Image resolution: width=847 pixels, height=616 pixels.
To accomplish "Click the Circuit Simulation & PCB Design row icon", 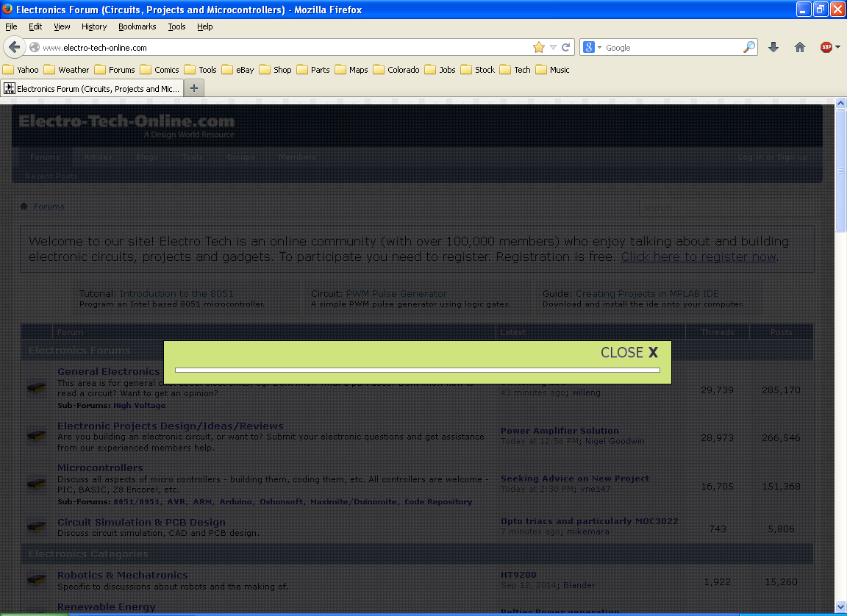I will (37, 526).
